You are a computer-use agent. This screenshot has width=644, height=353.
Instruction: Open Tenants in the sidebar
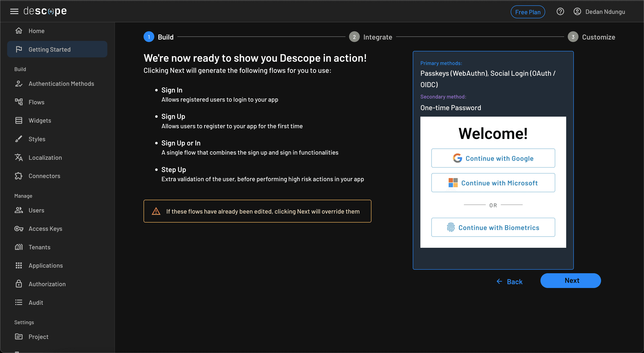(40, 247)
